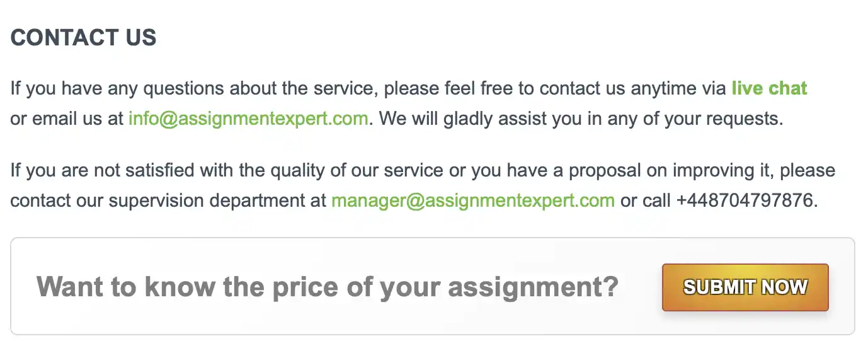Click the info@assignmentexpert.com email link
The width and height of the screenshot is (868, 353).
click(x=248, y=119)
